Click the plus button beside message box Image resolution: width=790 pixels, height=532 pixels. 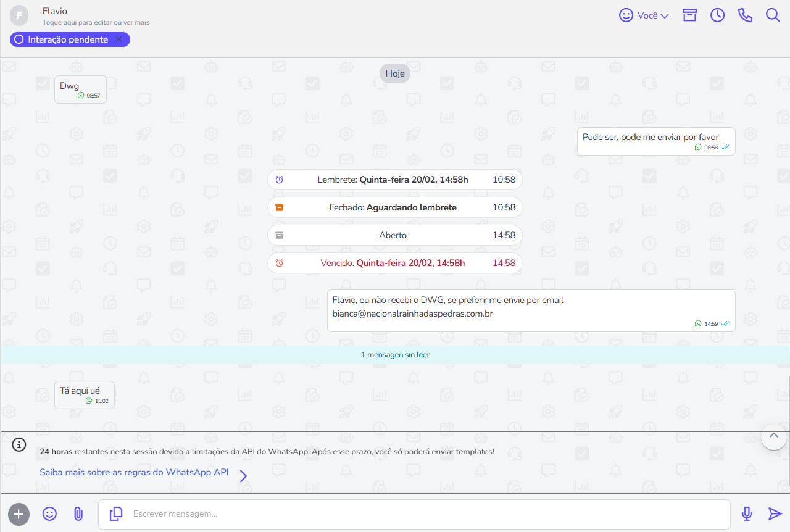(x=19, y=513)
